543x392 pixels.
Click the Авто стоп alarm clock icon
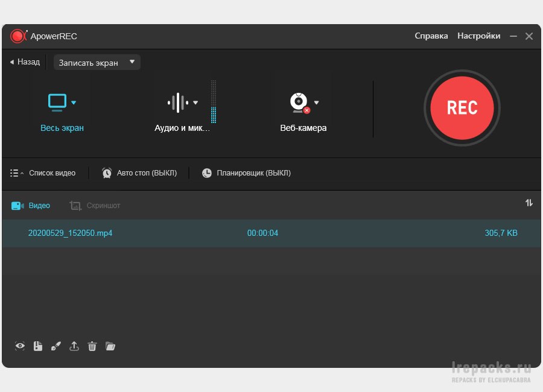click(x=107, y=173)
